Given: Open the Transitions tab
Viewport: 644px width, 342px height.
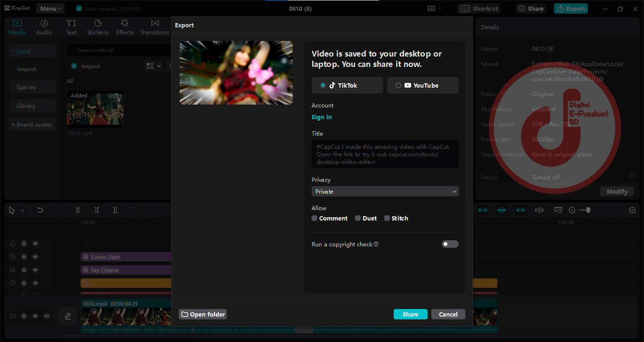Looking at the screenshot, I should (155, 27).
